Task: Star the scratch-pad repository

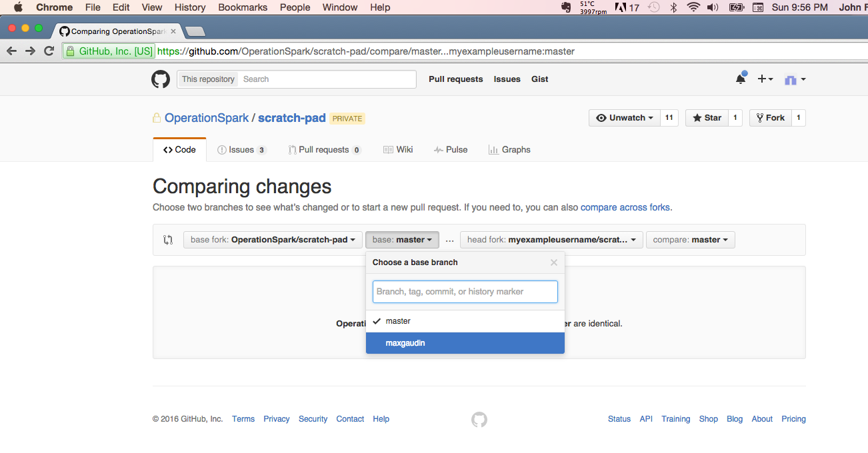Action: [707, 118]
